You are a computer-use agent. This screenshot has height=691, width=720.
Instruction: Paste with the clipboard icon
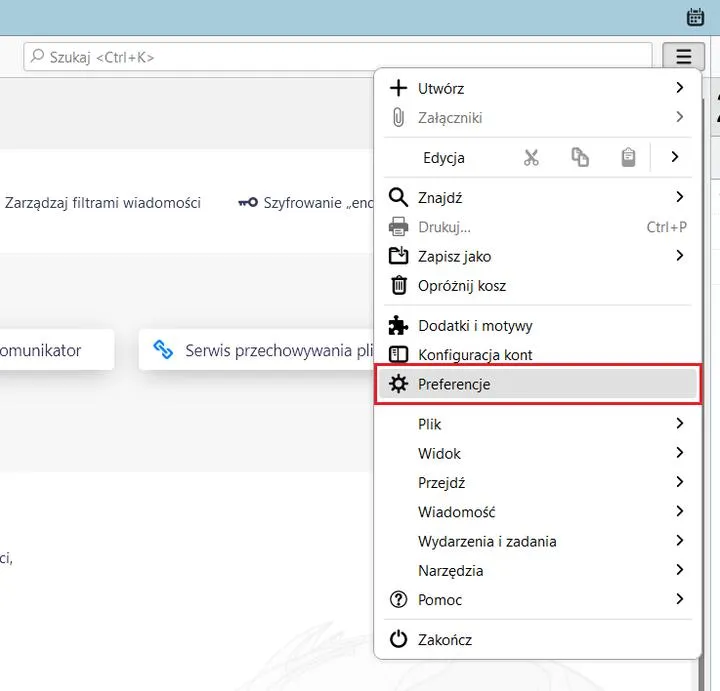click(x=628, y=157)
